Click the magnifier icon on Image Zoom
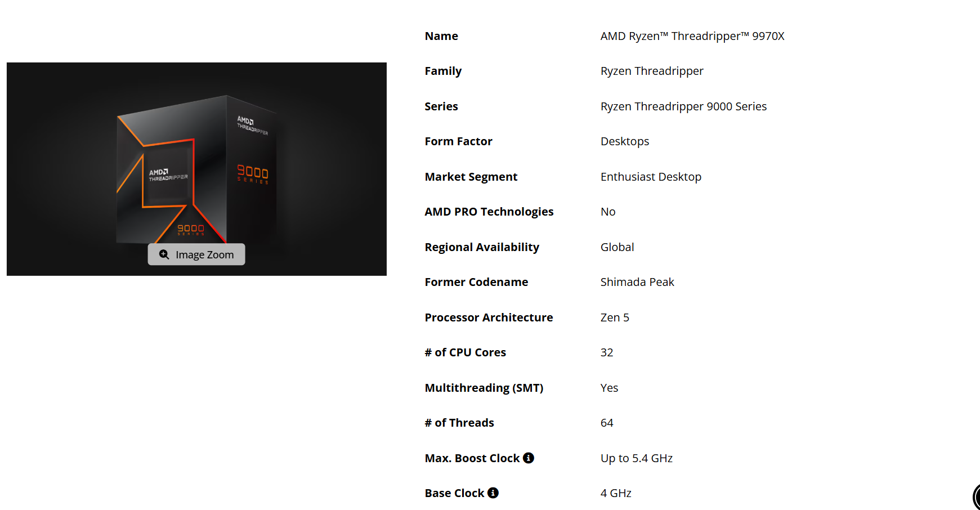The width and height of the screenshot is (980, 510). point(164,254)
